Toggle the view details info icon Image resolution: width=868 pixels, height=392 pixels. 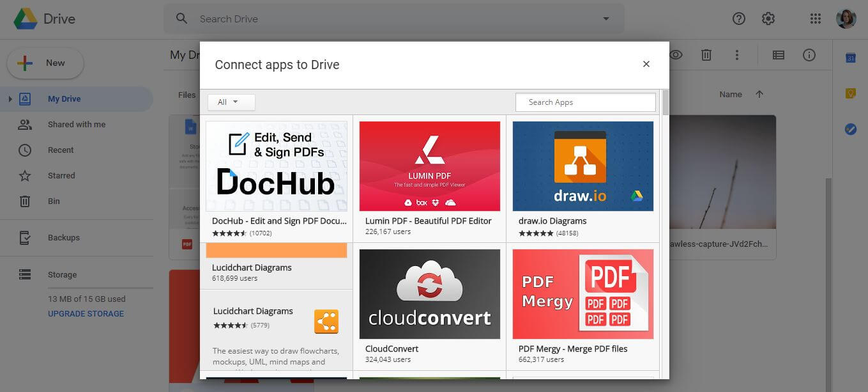pos(809,55)
